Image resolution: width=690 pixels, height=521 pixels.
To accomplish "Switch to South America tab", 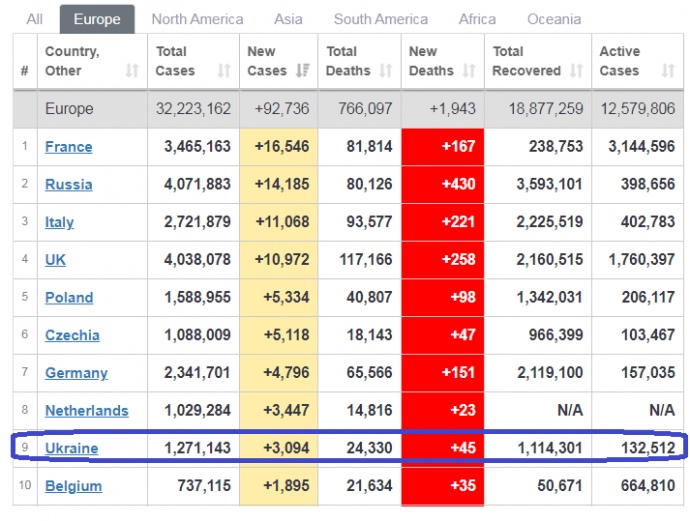I will pyautogui.click(x=380, y=19).
